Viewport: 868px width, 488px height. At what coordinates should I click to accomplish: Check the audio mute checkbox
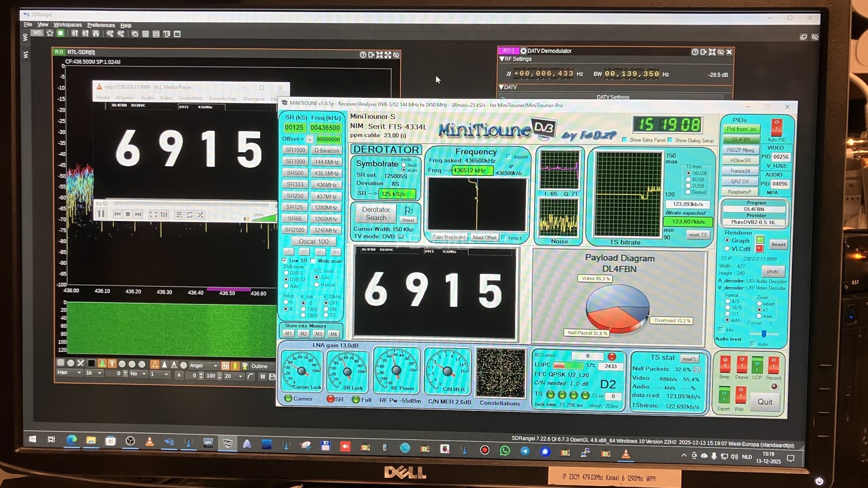[x=753, y=344]
